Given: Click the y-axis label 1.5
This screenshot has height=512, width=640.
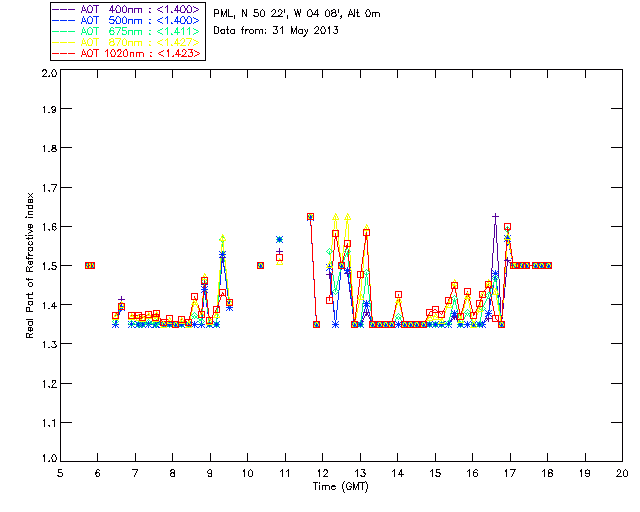Looking at the screenshot, I should (49, 266).
